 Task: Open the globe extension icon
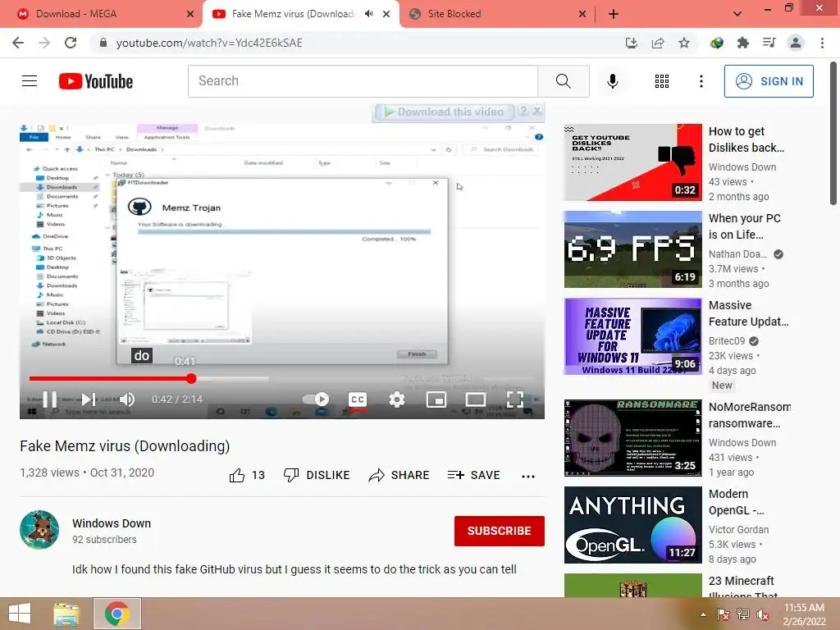pos(717,43)
